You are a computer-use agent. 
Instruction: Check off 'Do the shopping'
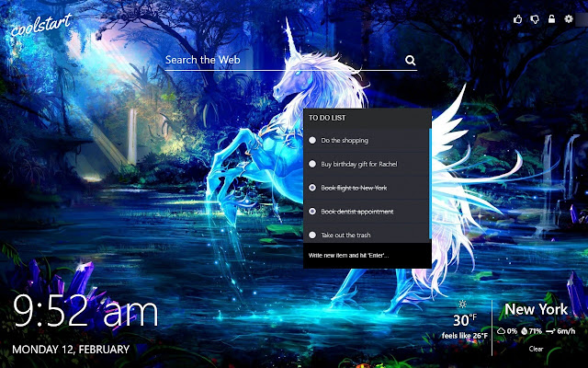coord(312,140)
